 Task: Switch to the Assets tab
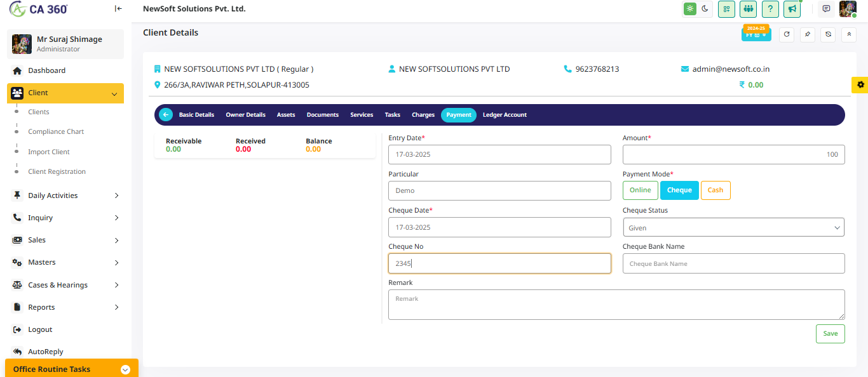pyautogui.click(x=286, y=115)
